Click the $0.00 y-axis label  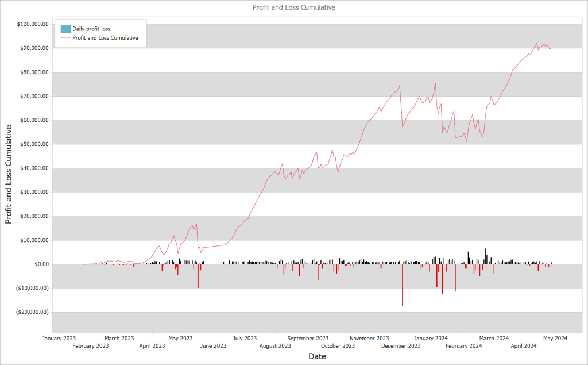pyautogui.click(x=39, y=264)
